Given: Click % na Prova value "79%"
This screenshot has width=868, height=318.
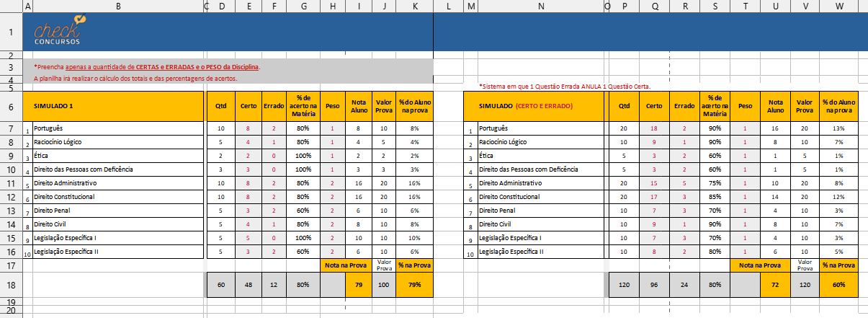Looking at the screenshot, I should click(414, 285).
